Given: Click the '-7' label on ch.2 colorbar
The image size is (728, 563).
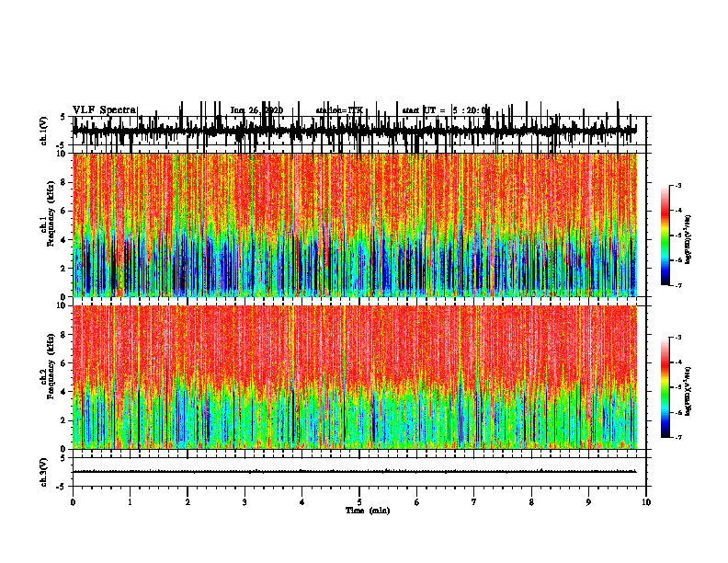Looking at the screenshot, I should 678,438.
